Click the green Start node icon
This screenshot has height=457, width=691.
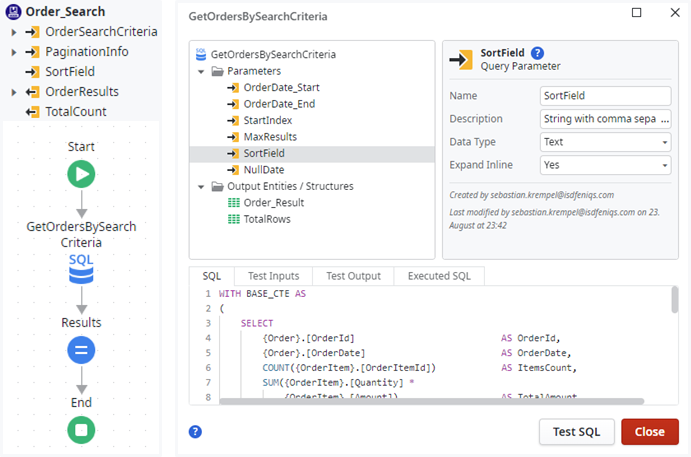click(81, 175)
